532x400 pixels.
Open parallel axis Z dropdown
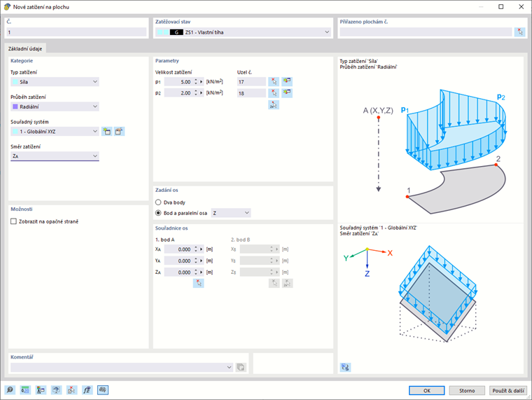(231, 213)
